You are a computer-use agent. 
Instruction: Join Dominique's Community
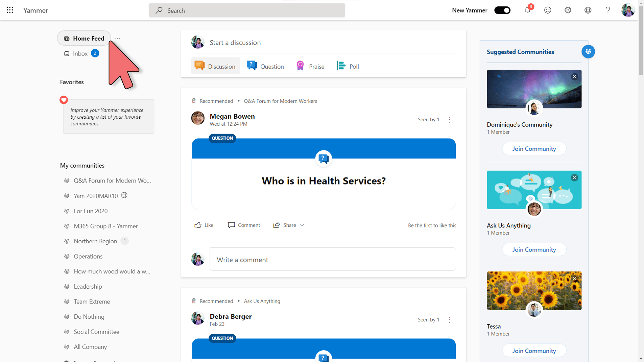click(x=534, y=149)
